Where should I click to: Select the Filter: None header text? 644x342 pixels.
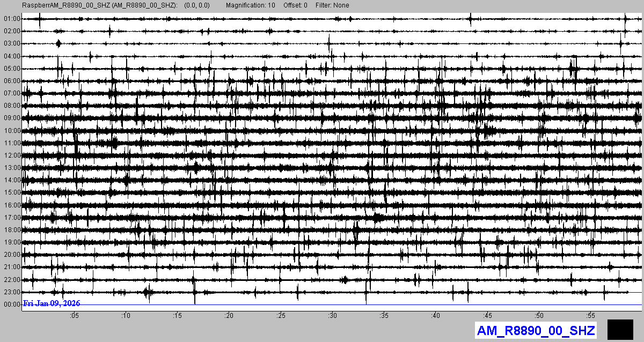332,5
